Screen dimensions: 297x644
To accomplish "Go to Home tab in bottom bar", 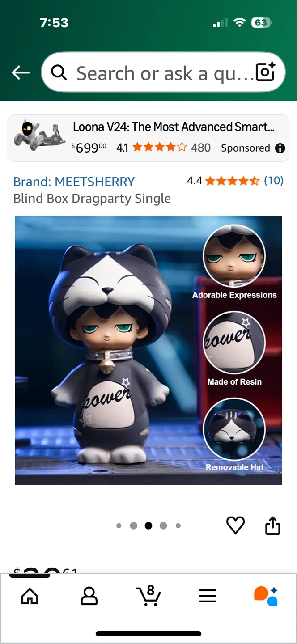I will (30, 596).
